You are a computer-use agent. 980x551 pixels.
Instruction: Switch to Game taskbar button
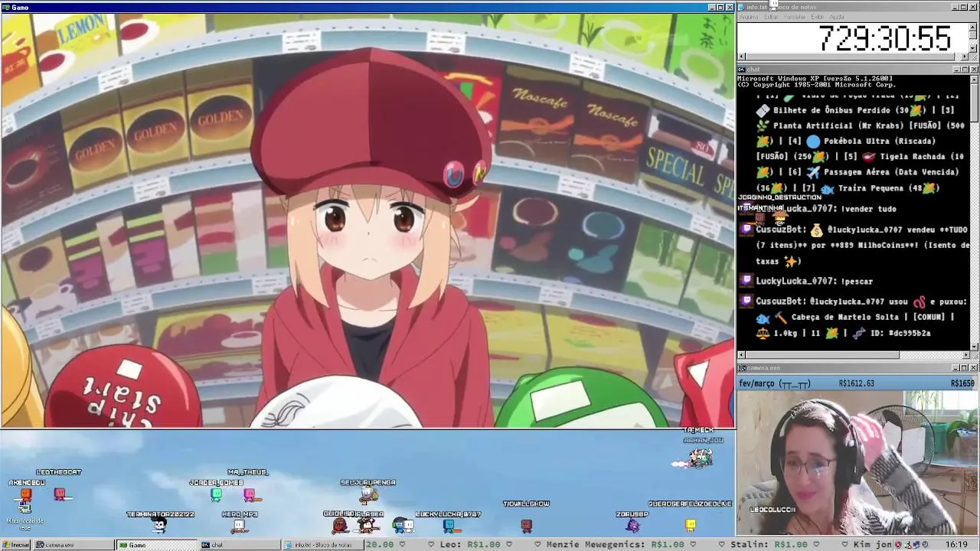[x=156, y=545]
